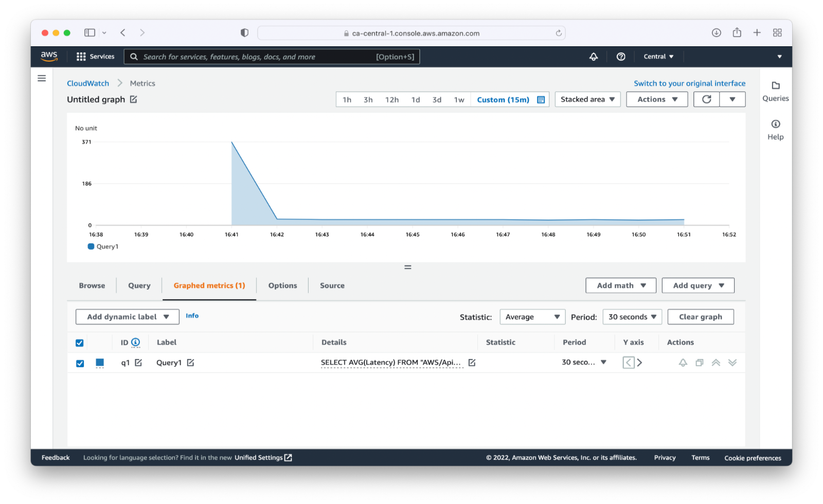
Task: Switch to the Options tab
Action: 282,285
